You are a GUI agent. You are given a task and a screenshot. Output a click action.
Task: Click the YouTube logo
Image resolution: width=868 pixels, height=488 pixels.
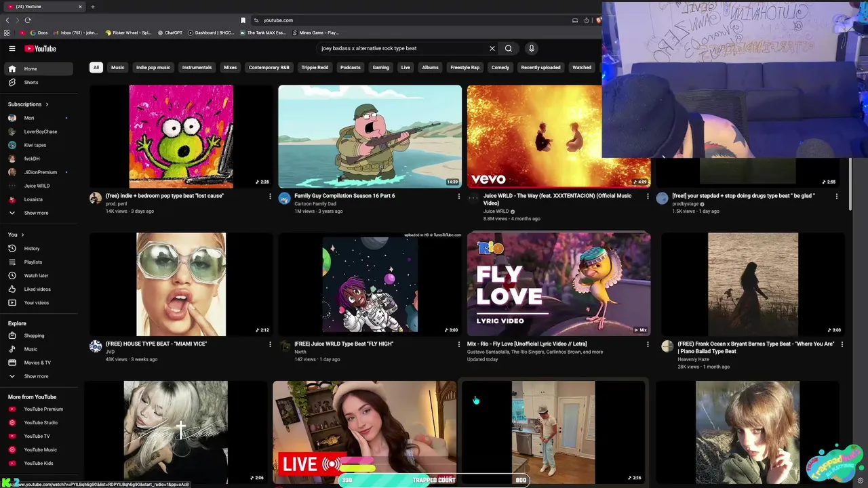tap(41, 48)
